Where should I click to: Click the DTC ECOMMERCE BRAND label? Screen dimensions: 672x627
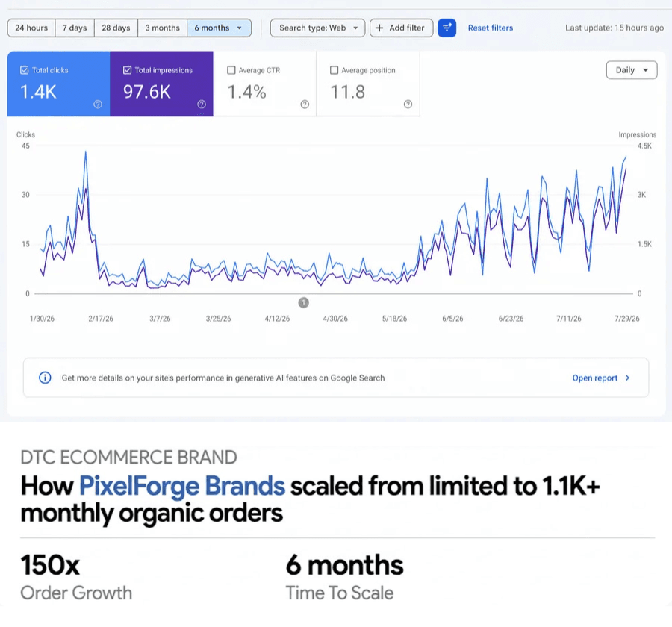coord(128,458)
